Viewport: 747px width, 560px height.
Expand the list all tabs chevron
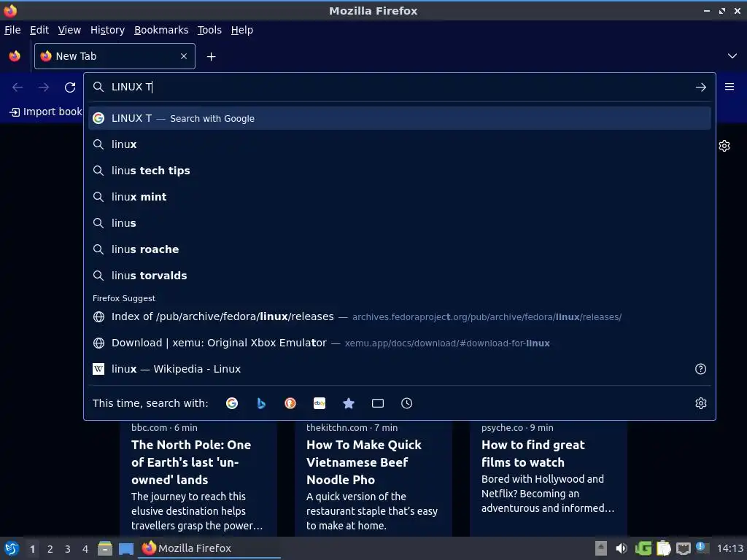[732, 56]
